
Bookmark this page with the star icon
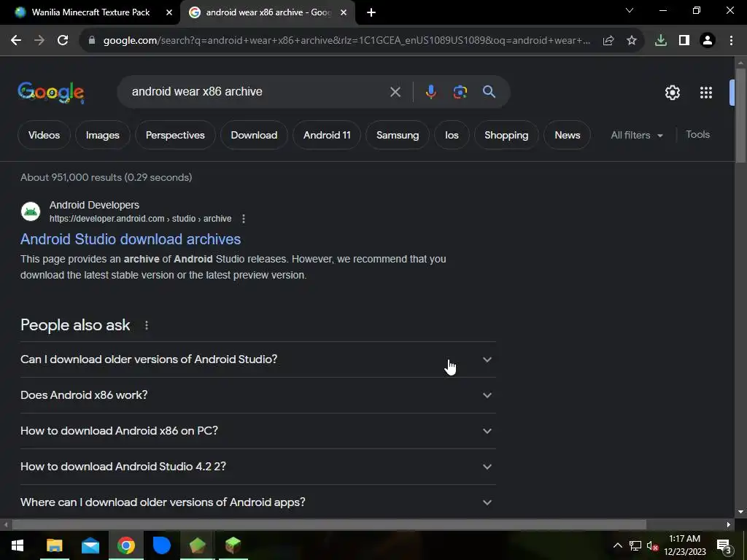[x=632, y=41]
